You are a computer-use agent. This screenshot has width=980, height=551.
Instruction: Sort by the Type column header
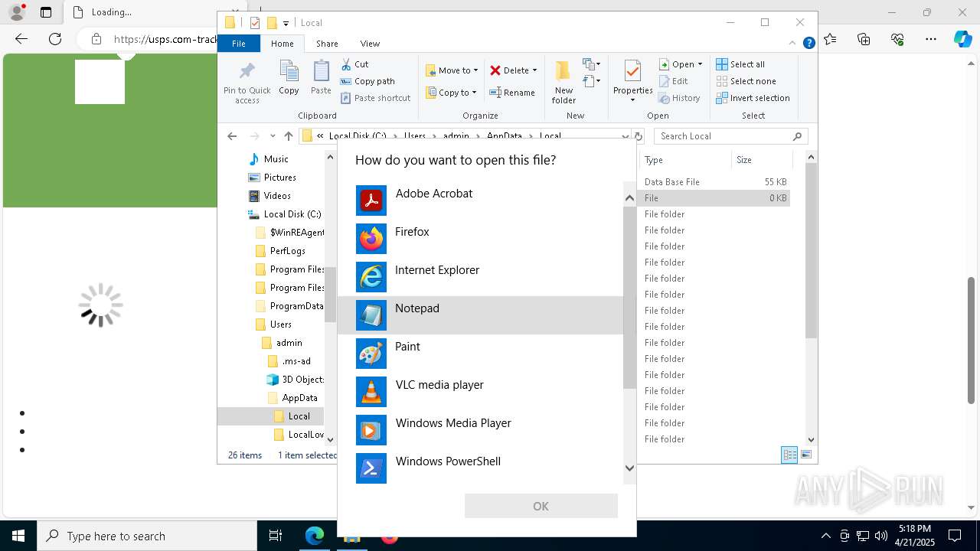point(684,160)
